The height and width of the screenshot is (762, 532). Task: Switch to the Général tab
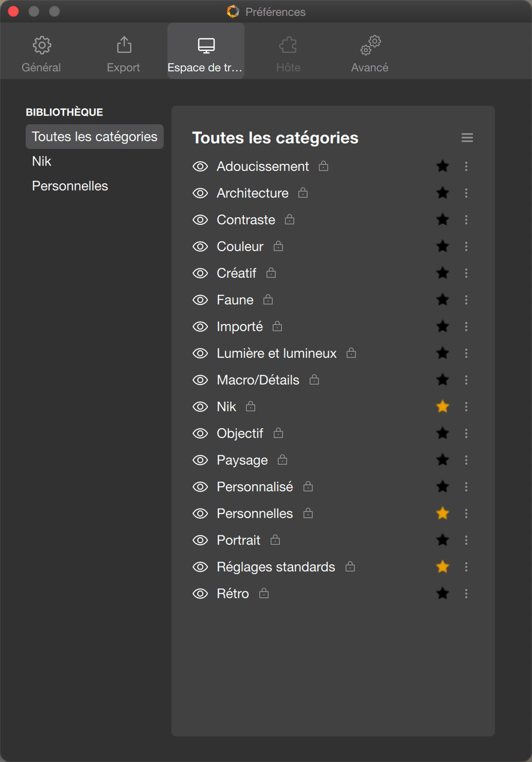point(41,55)
